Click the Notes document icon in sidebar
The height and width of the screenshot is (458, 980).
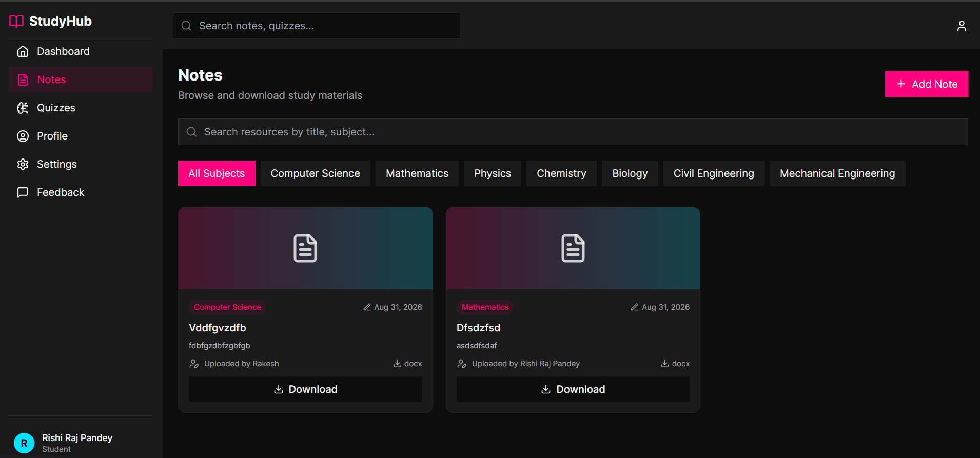23,79
